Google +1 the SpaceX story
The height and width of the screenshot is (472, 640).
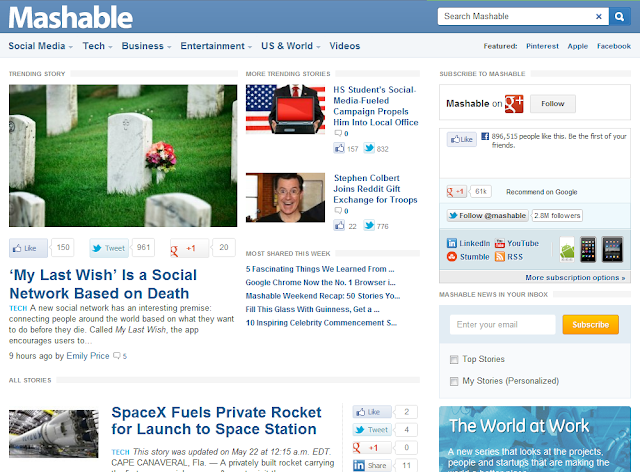(x=372, y=448)
